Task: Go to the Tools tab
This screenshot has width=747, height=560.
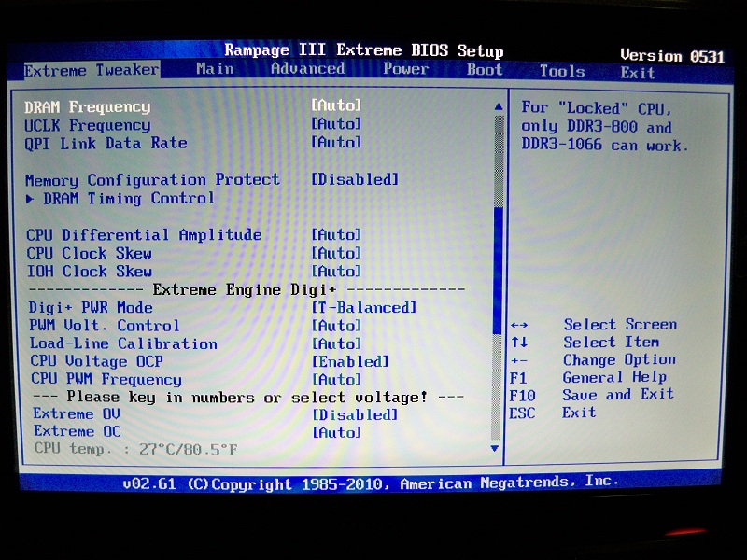Action: click(x=562, y=71)
